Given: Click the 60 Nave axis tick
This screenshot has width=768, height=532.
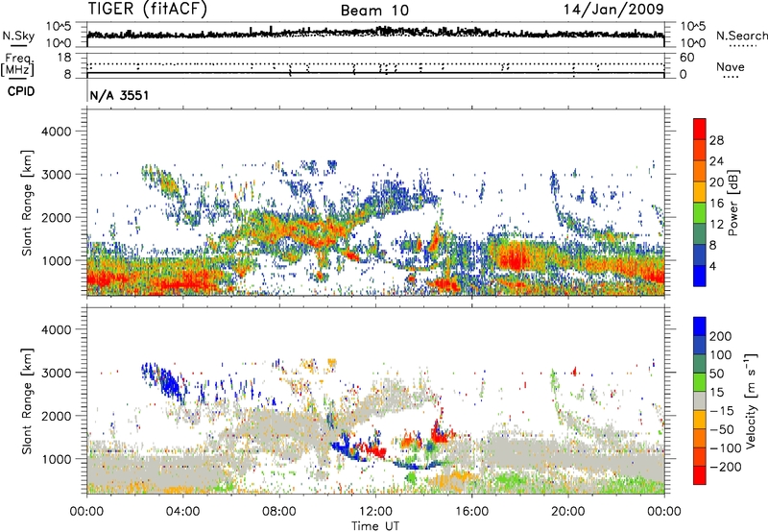Looking at the screenshot, I should pos(686,58).
